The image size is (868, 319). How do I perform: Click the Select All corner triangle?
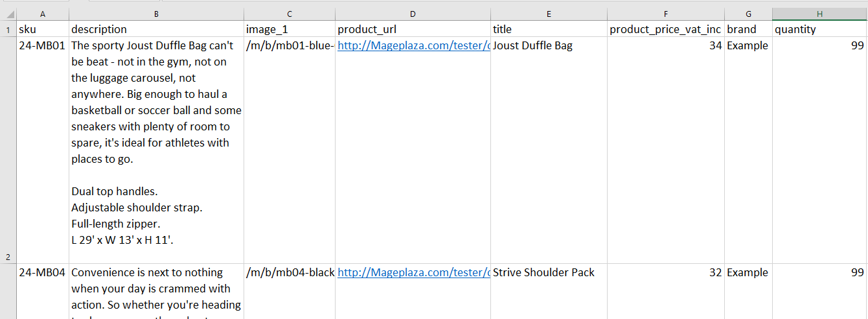coord(8,14)
